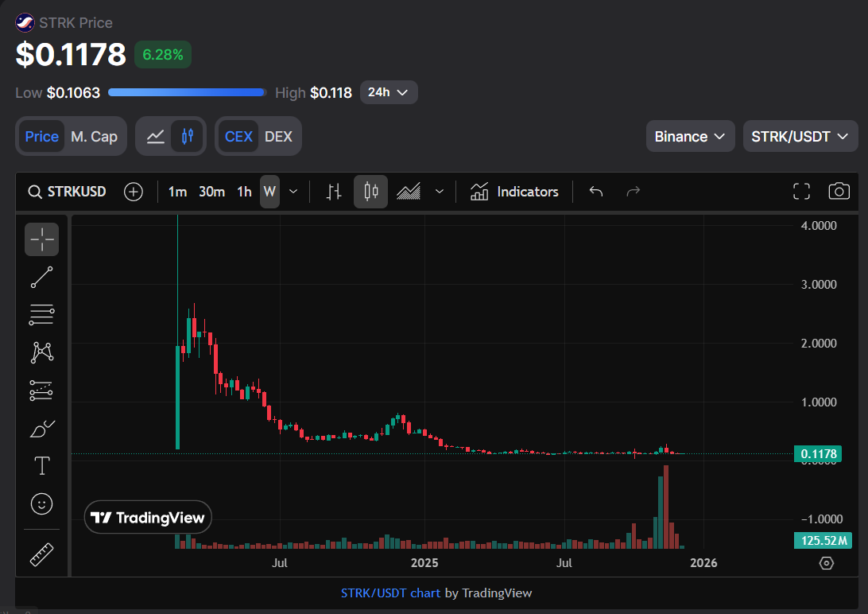Viewport: 868px width, 614px height.
Task: Click the TradingView logo button
Action: tap(148, 517)
